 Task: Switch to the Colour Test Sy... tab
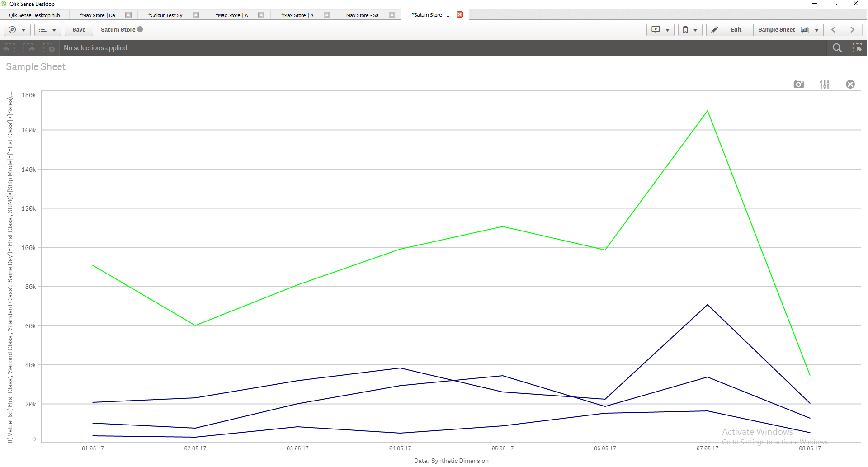(x=167, y=15)
